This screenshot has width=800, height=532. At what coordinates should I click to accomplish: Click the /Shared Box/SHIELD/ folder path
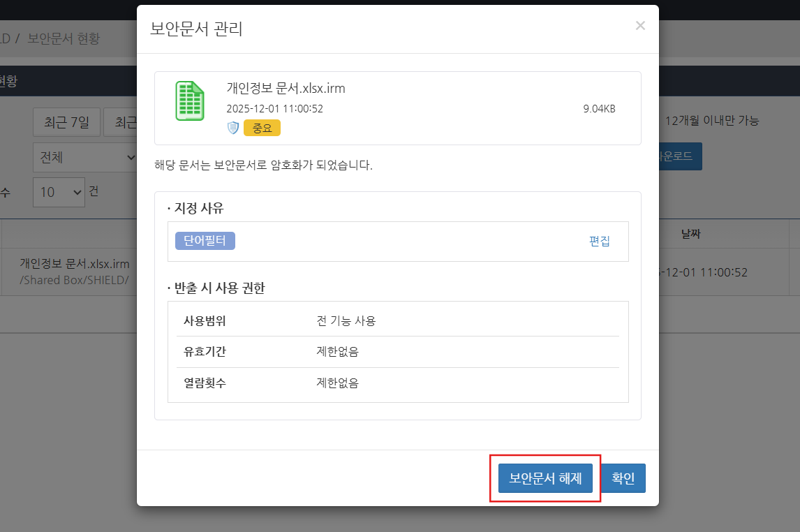(75, 279)
